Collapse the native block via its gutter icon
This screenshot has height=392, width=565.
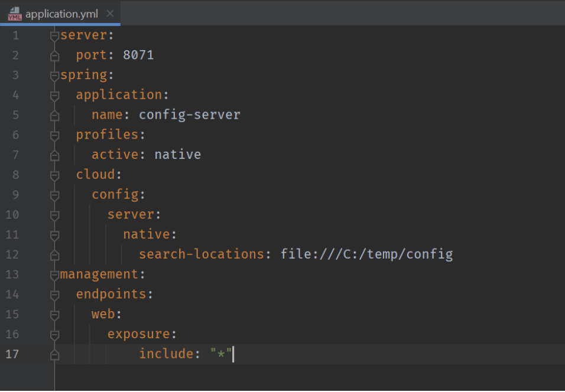tap(54, 234)
